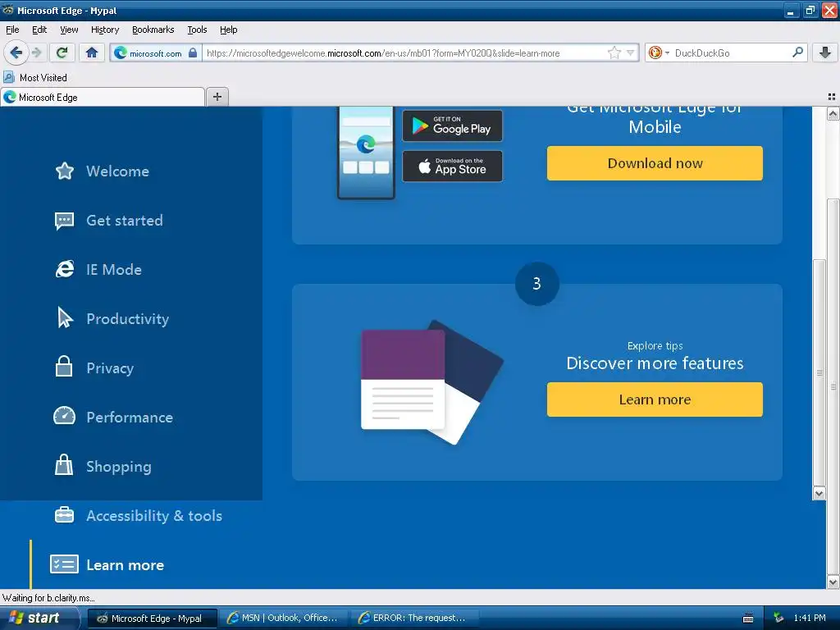Select the Performance sidebar link
Image resolution: width=840 pixels, height=630 pixels.
130,418
